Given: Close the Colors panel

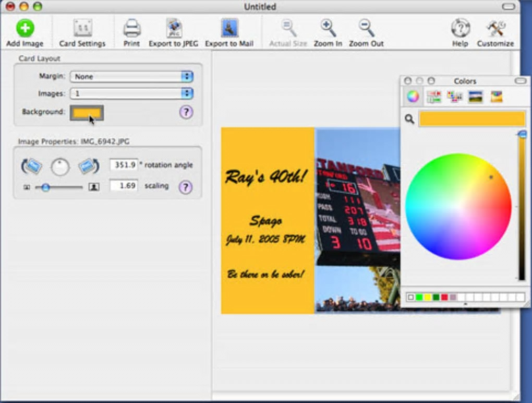Looking at the screenshot, I should pos(408,81).
